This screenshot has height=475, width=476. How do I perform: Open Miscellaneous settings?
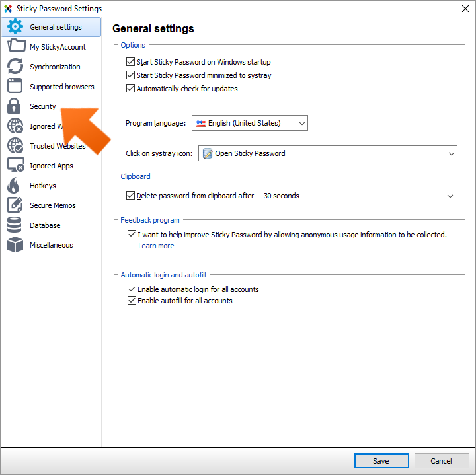(x=52, y=245)
